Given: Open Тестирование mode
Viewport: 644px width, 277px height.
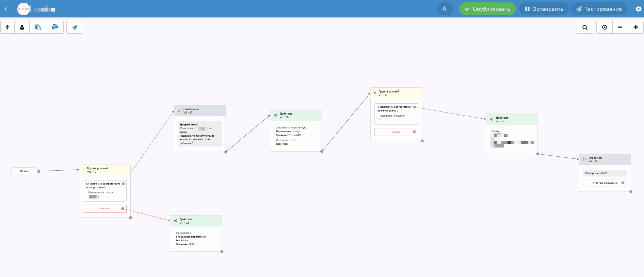Looking at the screenshot, I should coord(599,9).
